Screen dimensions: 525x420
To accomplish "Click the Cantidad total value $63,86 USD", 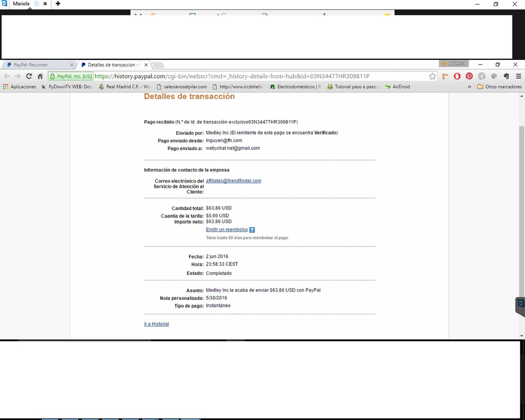I will [x=218, y=208].
